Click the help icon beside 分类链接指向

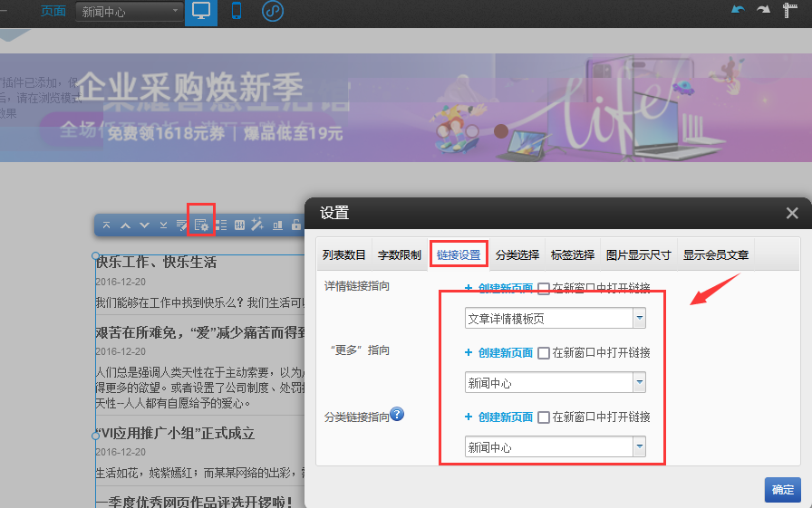(x=396, y=415)
